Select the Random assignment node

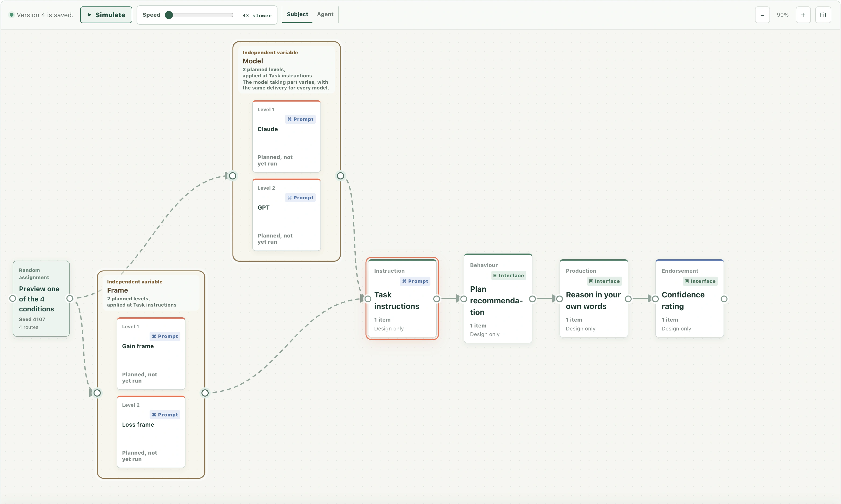pyautogui.click(x=41, y=298)
